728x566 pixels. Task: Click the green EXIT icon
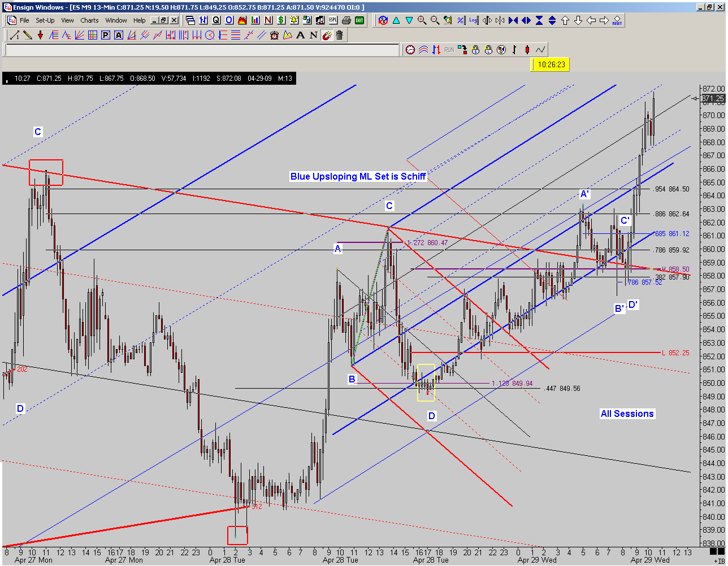pos(359,20)
